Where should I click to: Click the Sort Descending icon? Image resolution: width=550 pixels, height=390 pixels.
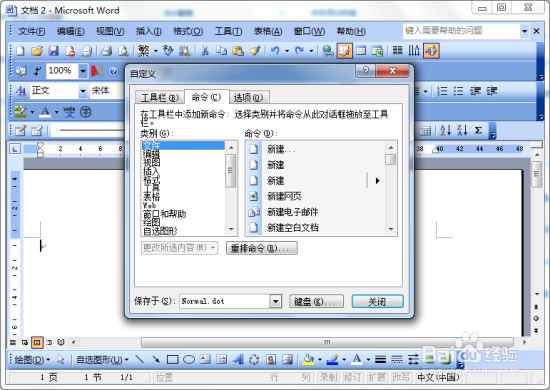[462, 130]
